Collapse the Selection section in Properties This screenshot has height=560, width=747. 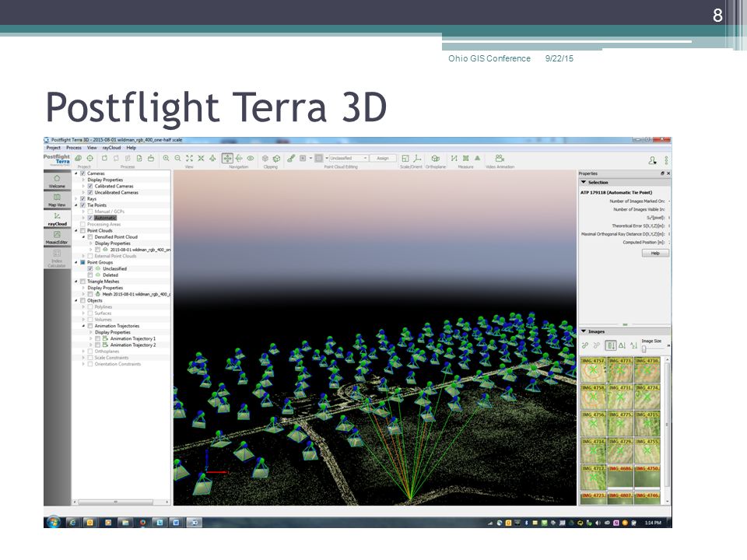click(x=584, y=182)
